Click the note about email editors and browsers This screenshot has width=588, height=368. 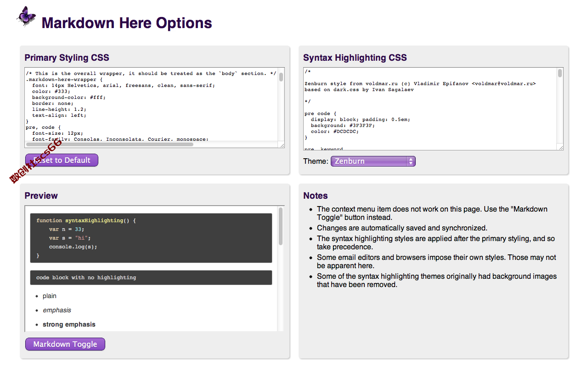pyautogui.click(x=436, y=261)
